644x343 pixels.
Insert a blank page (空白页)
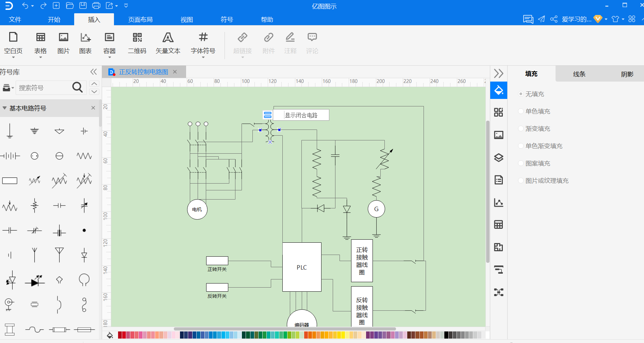(13, 43)
